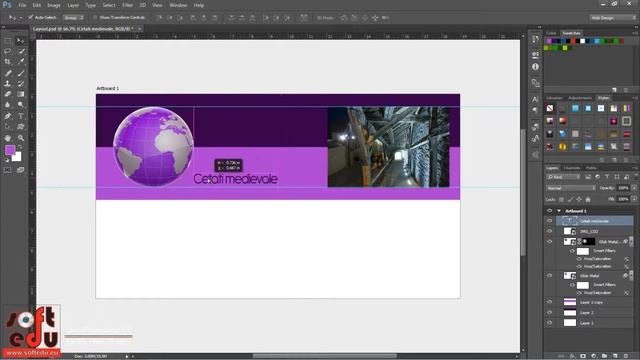Toggle the Auto-Select checkbox
The height and width of the screenshot is (360, 640).
tap(31, 18)
